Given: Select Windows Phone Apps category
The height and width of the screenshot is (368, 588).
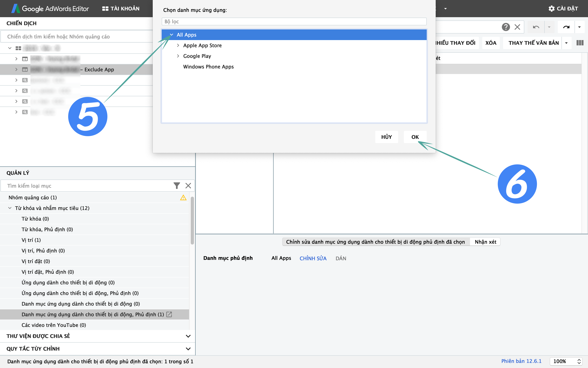Looking at the screenshot, I should pos(208,67).
